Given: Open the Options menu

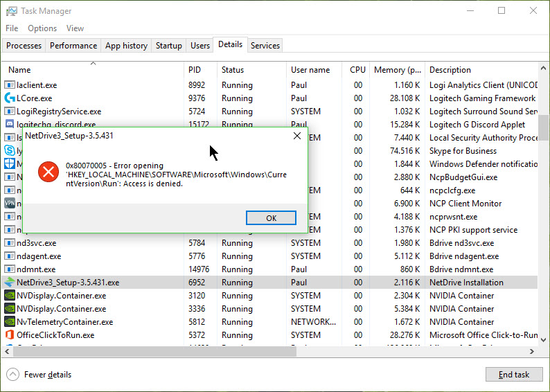Looking at the screenshot, I should pos(42,28).
